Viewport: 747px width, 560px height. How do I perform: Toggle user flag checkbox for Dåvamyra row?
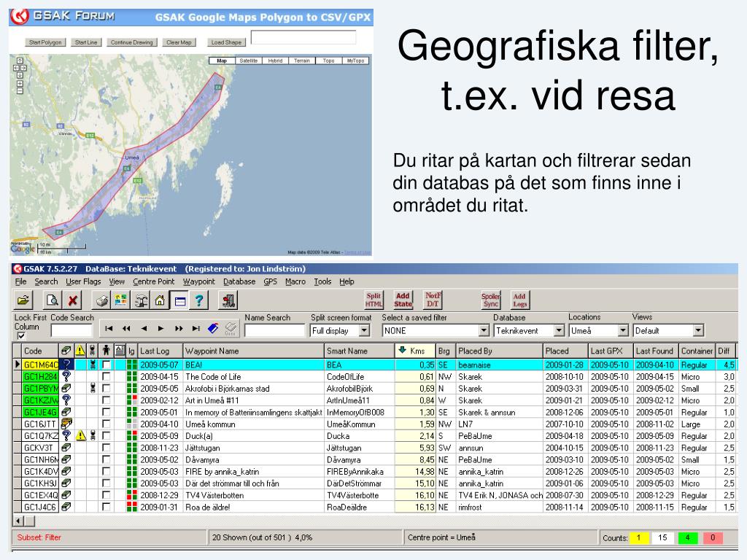tap(107, 459)
